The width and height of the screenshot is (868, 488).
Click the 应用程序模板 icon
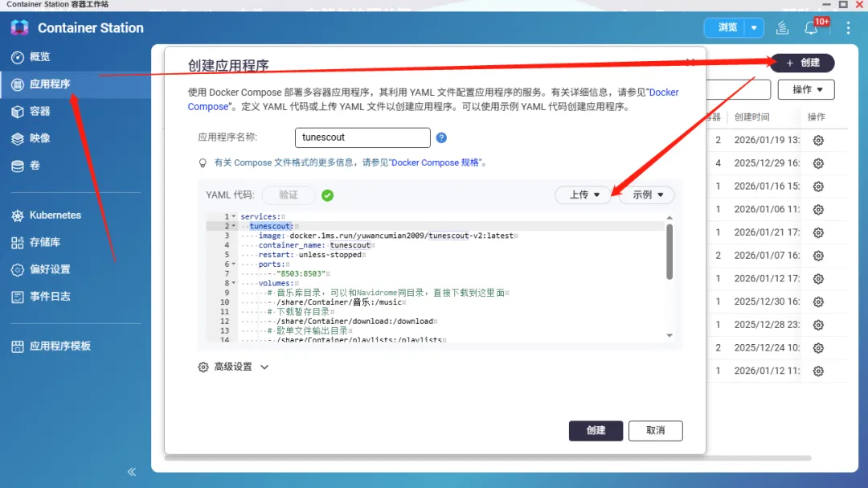click(18, 347)
